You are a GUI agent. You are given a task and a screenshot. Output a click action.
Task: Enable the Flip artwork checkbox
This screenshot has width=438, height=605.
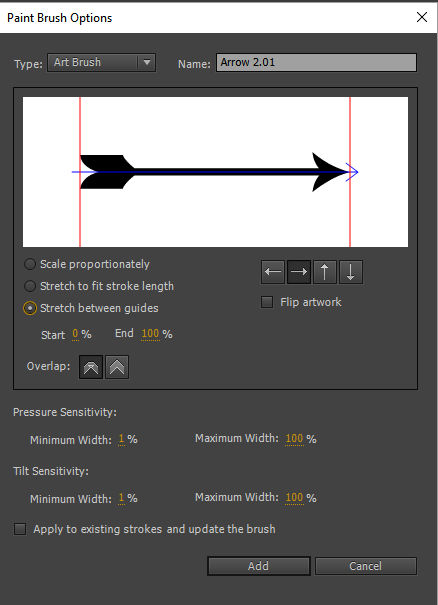pyautogui.click(x=267, y=302)
